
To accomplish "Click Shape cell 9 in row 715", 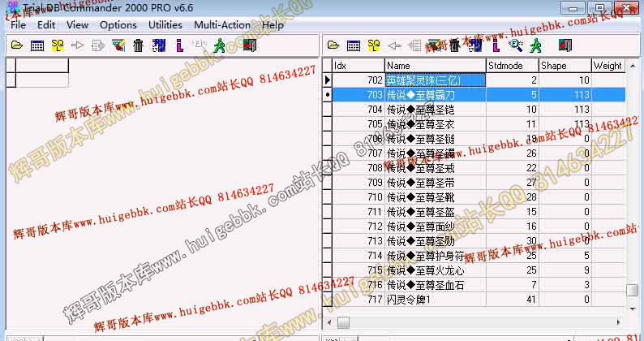I will [x=565, y=270].
